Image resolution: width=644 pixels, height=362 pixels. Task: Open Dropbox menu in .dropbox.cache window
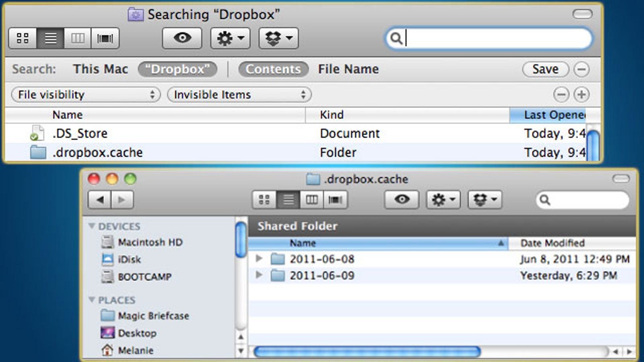point(485,200)
